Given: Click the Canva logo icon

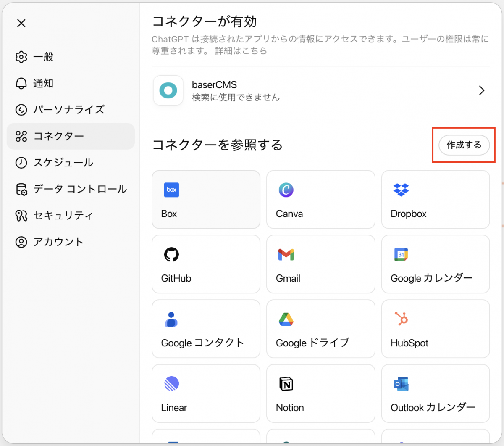Looking at the screenshot, I should (x=286, y=190).
